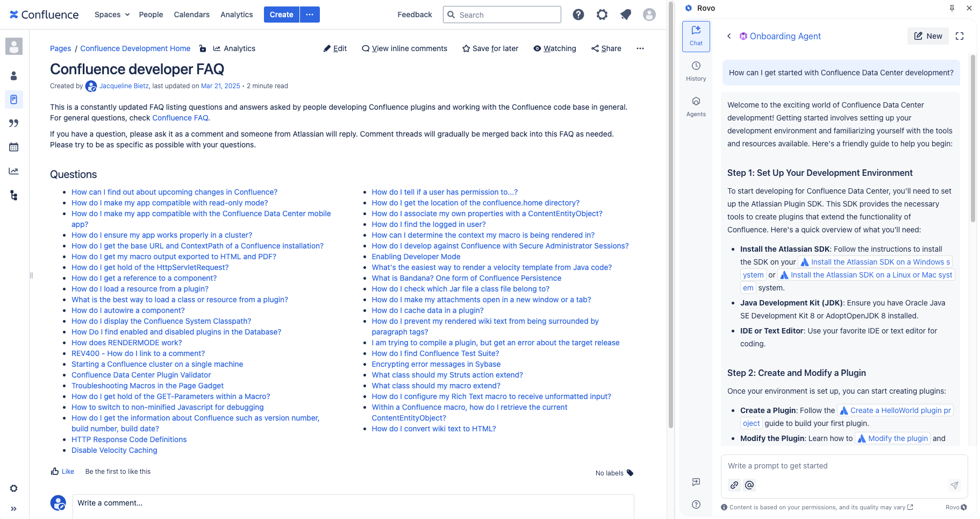The image size is (980, 519).
Task: Open the Rovo History panel
Action: 696,70
